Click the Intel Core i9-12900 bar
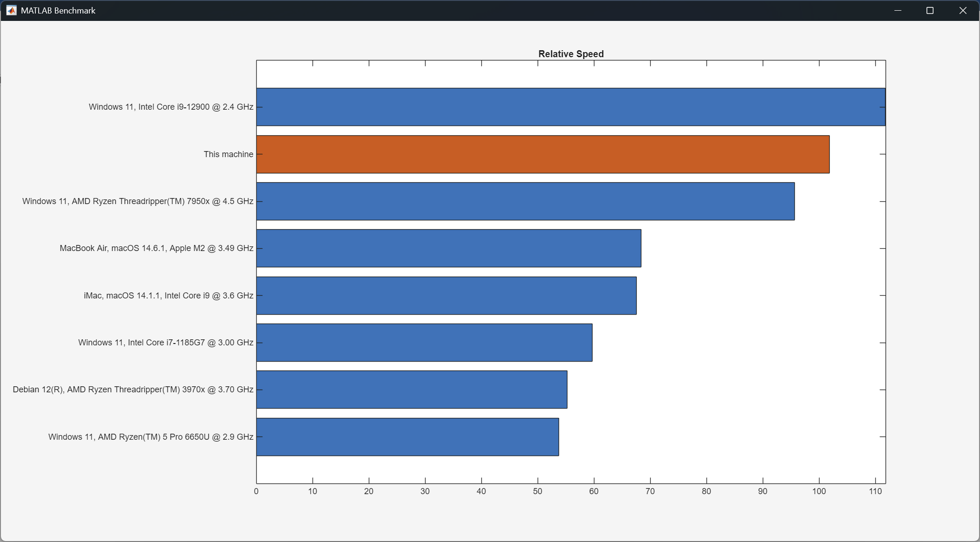This screenshot has width=980, height=542. [570, 107]
